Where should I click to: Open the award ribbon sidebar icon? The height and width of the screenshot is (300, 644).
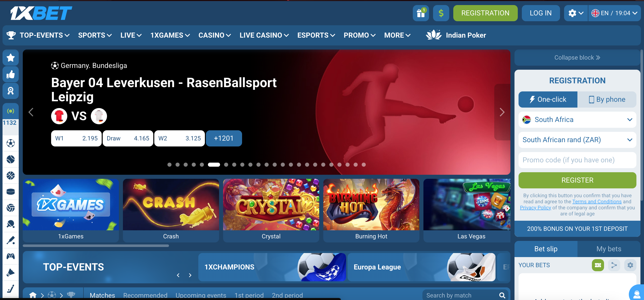coord(11,91)
